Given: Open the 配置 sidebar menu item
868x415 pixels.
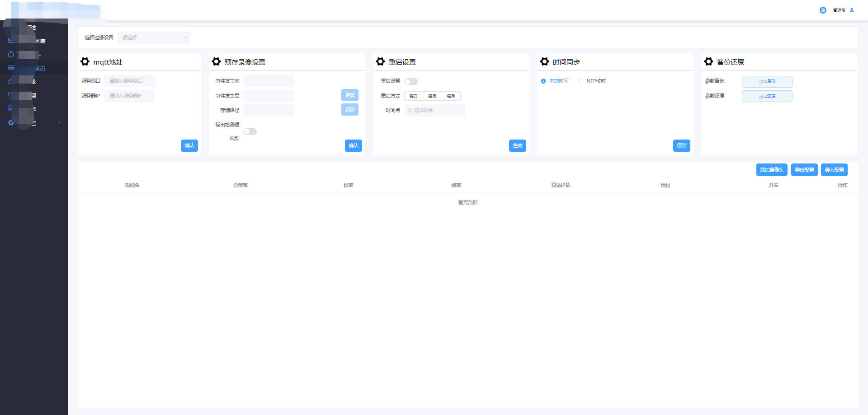Looking at the screenshot, I should point(34,68).
